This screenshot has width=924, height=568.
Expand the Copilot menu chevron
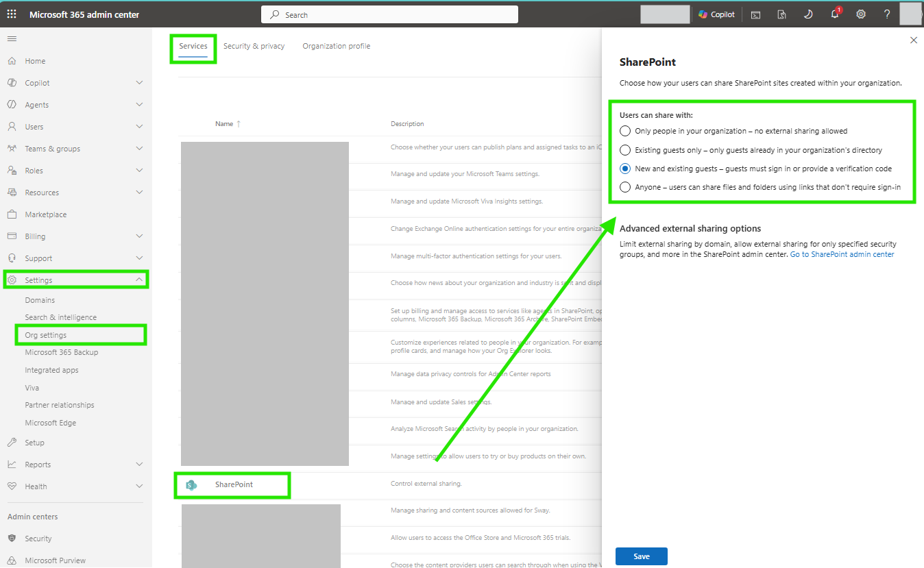[x=139, y=83]
